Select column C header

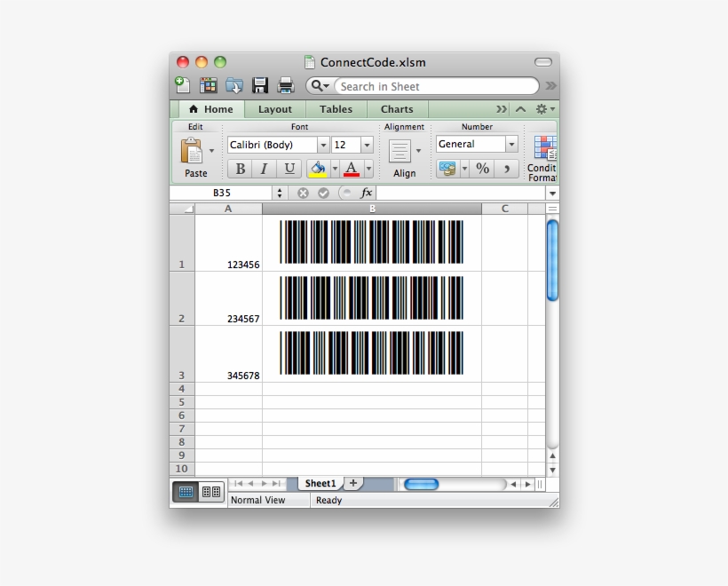coord(504,209)
